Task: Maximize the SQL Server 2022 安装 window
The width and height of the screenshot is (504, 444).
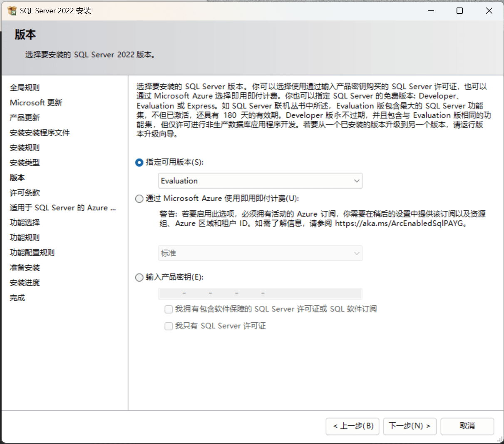Action: pos(459,10)
